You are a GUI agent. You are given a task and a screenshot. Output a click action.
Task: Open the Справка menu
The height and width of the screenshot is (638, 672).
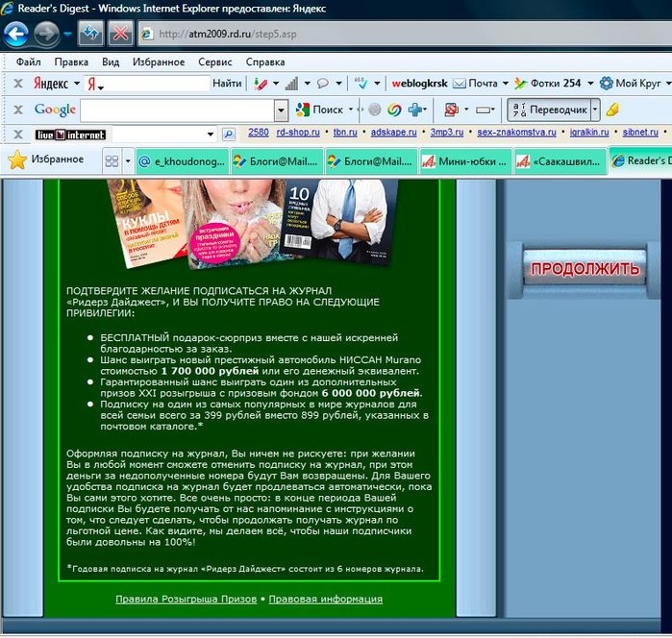[265, 62]
